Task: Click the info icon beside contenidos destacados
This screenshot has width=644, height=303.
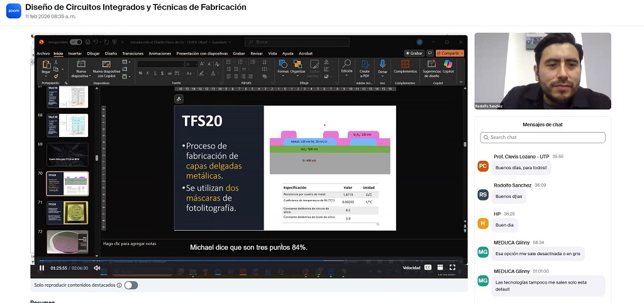Action: pos(118,285)
